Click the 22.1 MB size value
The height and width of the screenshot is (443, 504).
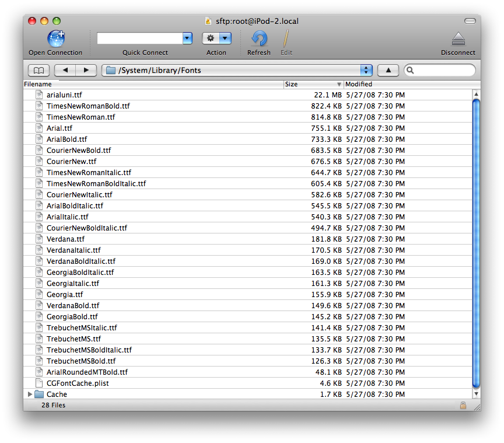pos(328,95)
